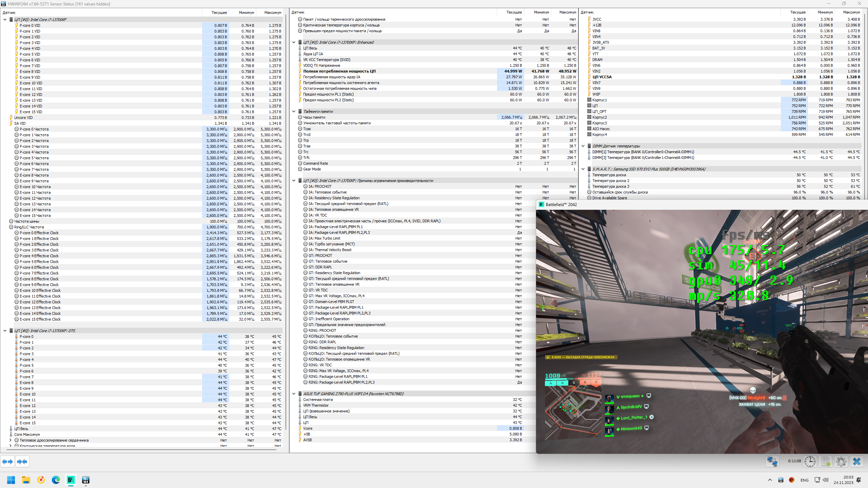Expand the core thermal throttling row
This screenshot has height=488, width=868.
click(x=11, y=440)
